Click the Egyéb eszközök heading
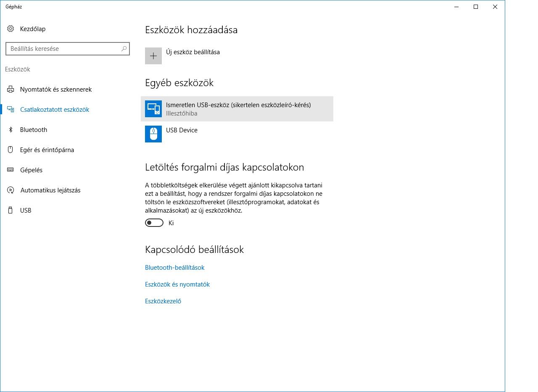538x392 pixels. (179, 83)
